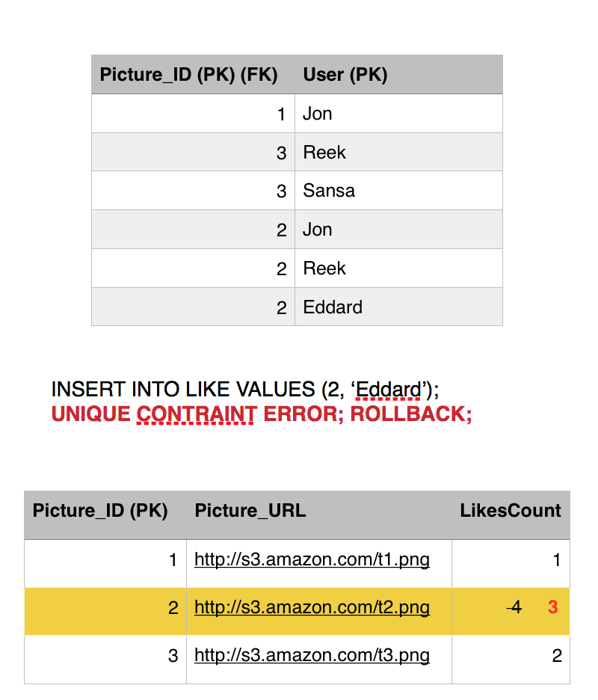Click the misspelled word CONTRAINT
598x700 pixels.
point(197,414)
